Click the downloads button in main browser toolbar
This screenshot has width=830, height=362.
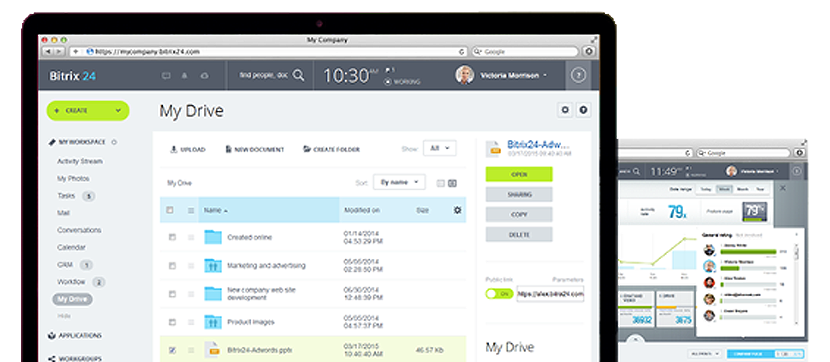pyautogui.click(x=589, y=52)
